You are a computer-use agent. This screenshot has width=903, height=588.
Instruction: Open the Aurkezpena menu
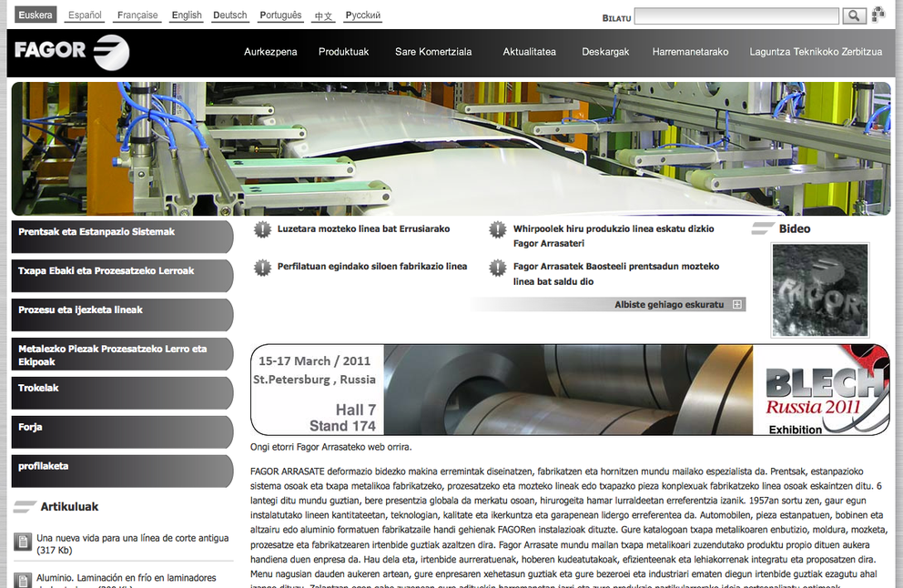pyautogui.click(x=270, y=52)
